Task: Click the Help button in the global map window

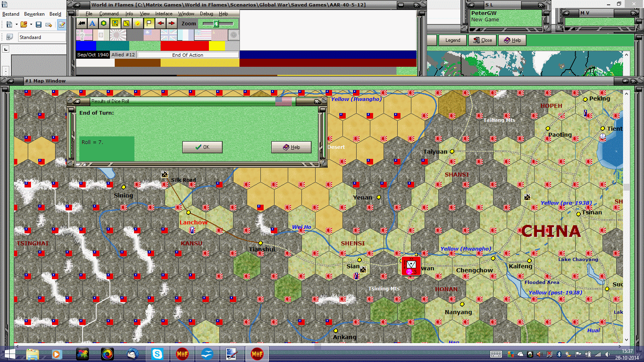Action: pos(512,40)
